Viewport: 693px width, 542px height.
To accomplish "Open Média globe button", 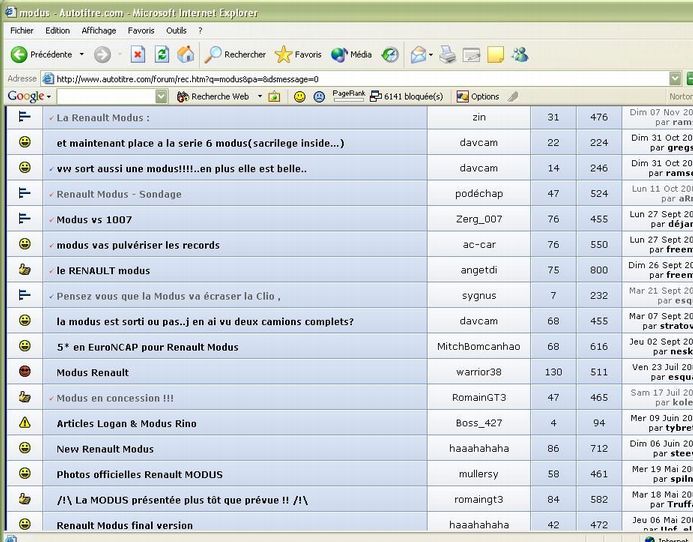I will pos(351,55).
